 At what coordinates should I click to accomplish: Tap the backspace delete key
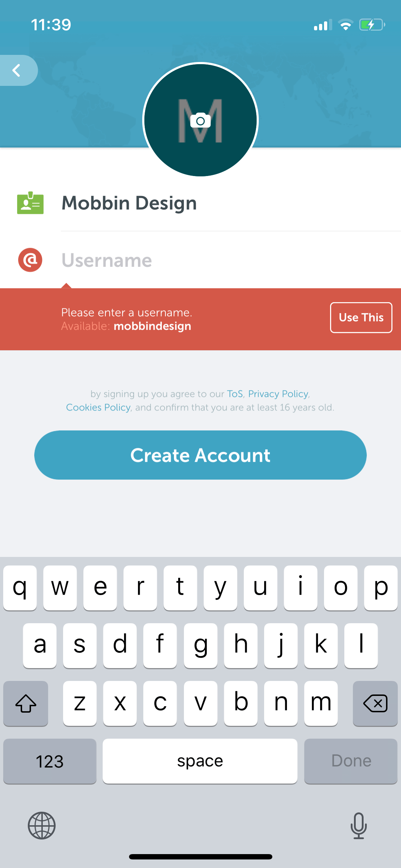click(x=375, y=703)
